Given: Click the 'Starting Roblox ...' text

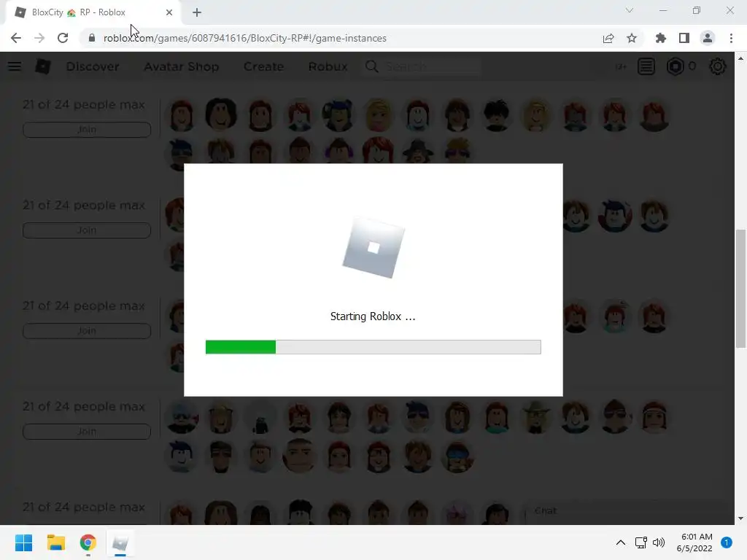Looking at the screenshot, I should click(373, 316).
